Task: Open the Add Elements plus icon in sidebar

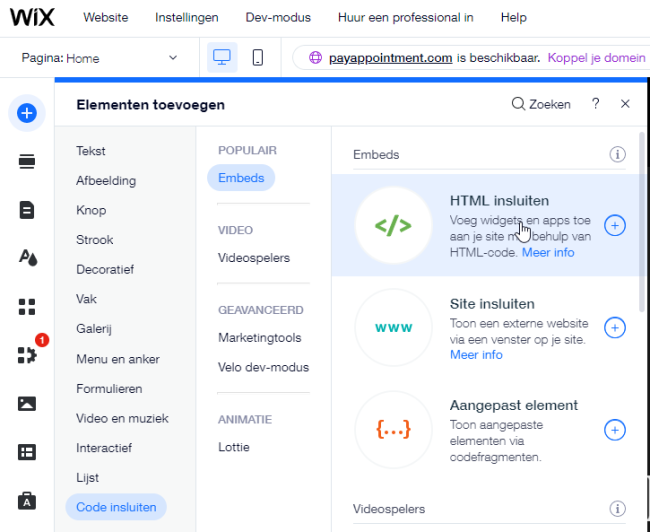Action: pyautogui.click(x=27, y=113)
